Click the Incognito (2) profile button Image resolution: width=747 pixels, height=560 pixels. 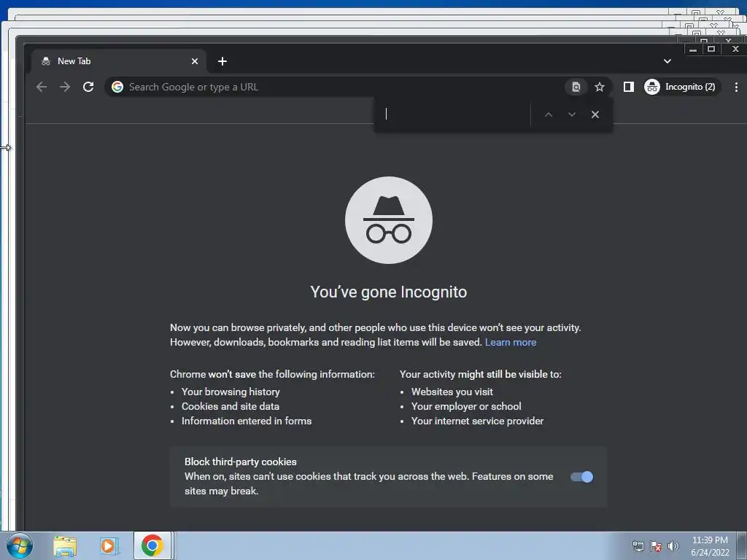pyautogui.click(x=681, y=87)
